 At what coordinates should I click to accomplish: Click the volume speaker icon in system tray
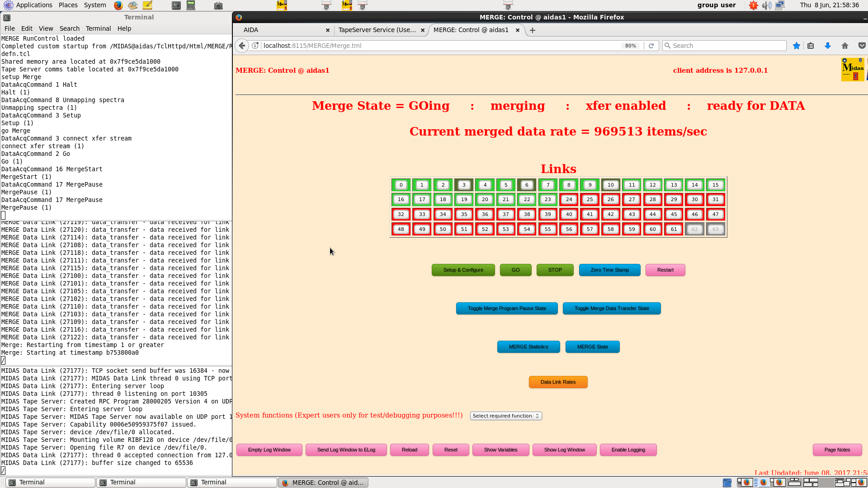pyautogui.click(x=766, y=5)
